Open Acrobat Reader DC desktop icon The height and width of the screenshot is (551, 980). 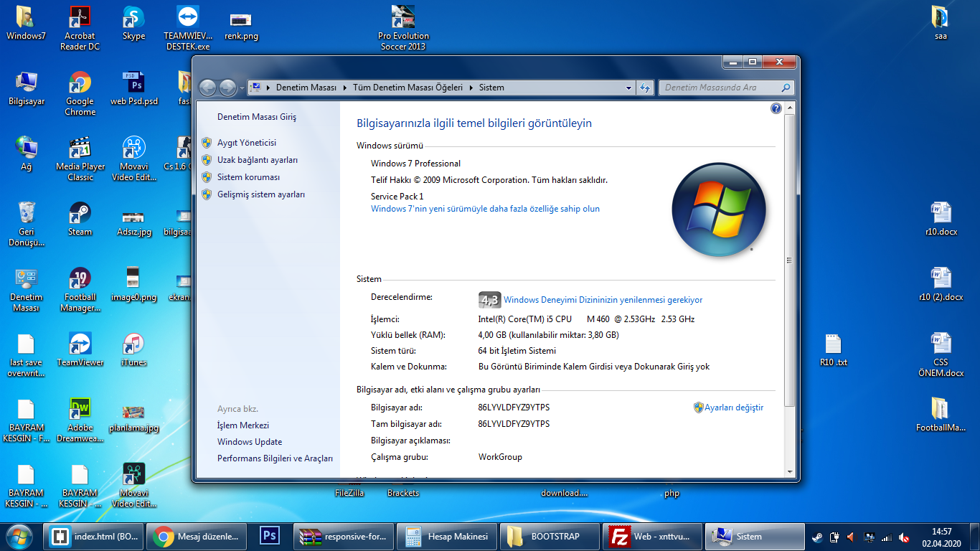point(80,29)
